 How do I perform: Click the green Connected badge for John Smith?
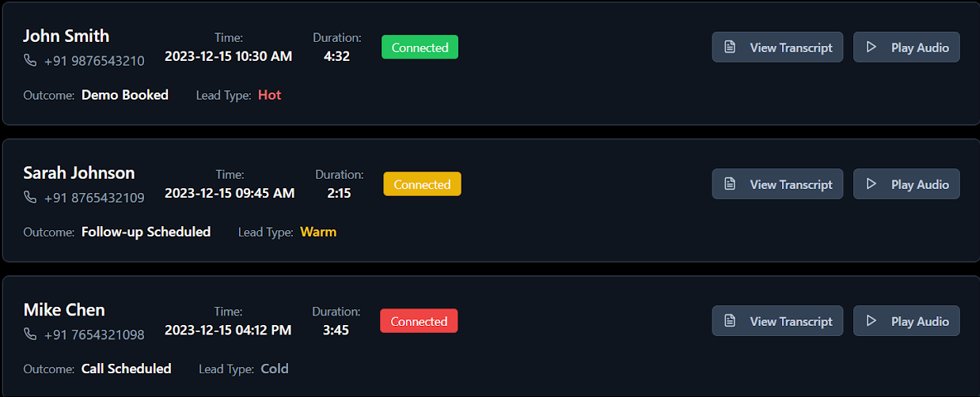pyautogui.click(x=420, y=47)
